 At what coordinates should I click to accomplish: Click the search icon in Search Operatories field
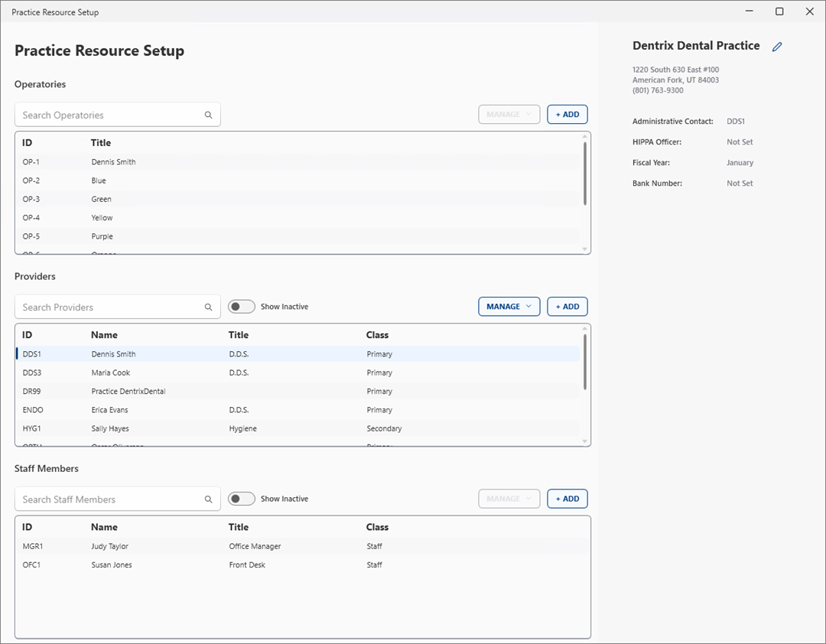click(x=208, y=114)
